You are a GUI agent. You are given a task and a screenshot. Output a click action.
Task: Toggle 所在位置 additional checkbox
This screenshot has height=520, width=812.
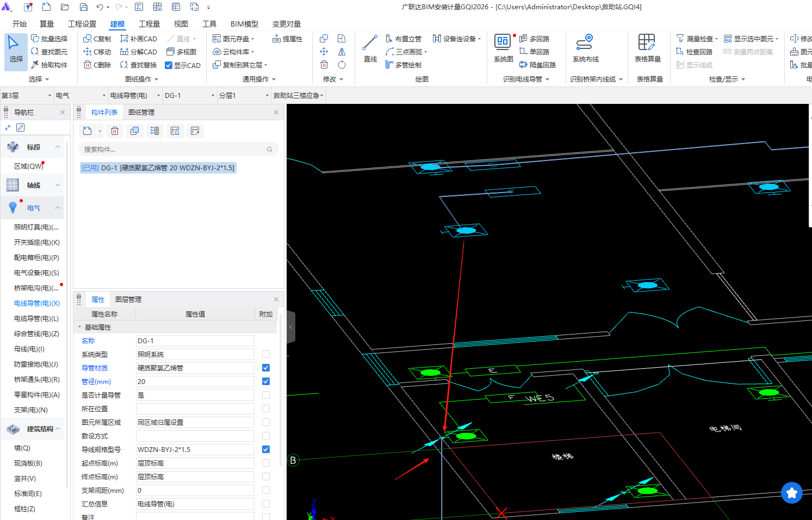pyautogui.click(x=266, y=408)
